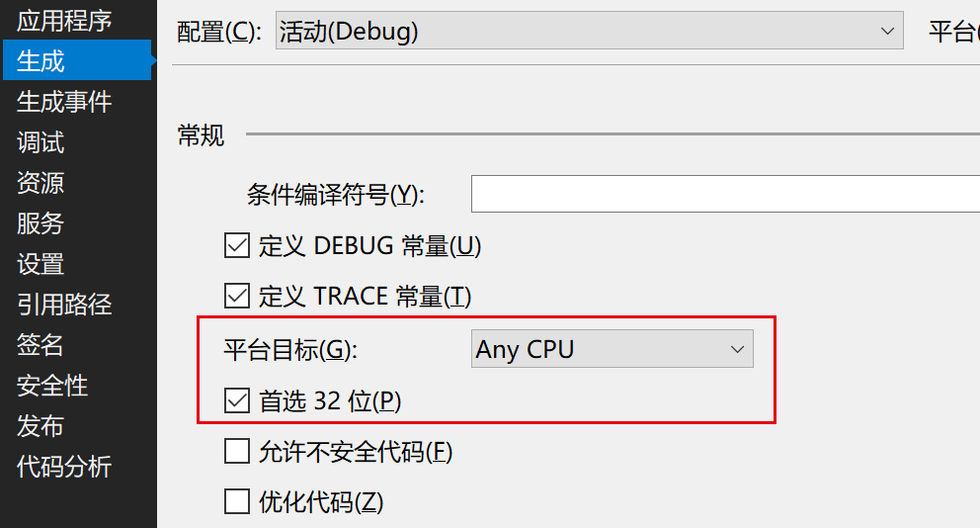The width and height of the screenshot is (980, 528).
Task: Open the 代码分析 tab
Action: click(x=64, y=467)
